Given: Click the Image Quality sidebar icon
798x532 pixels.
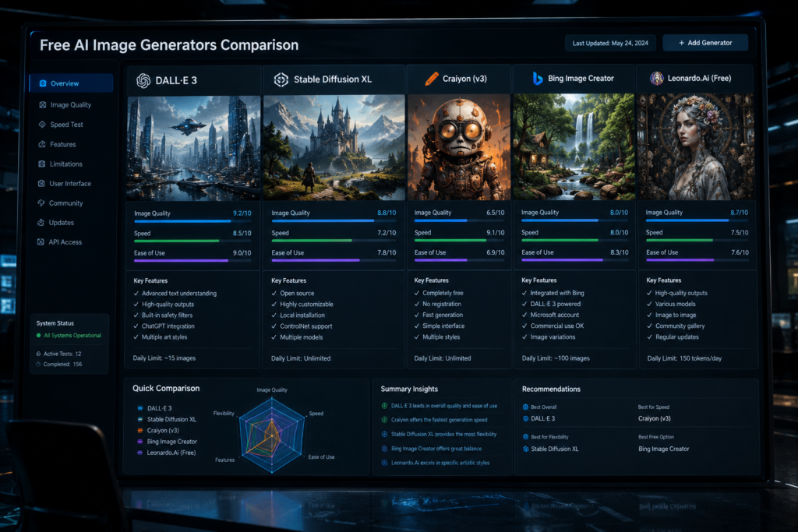Looking at the screenshot, I should point(43,105).
